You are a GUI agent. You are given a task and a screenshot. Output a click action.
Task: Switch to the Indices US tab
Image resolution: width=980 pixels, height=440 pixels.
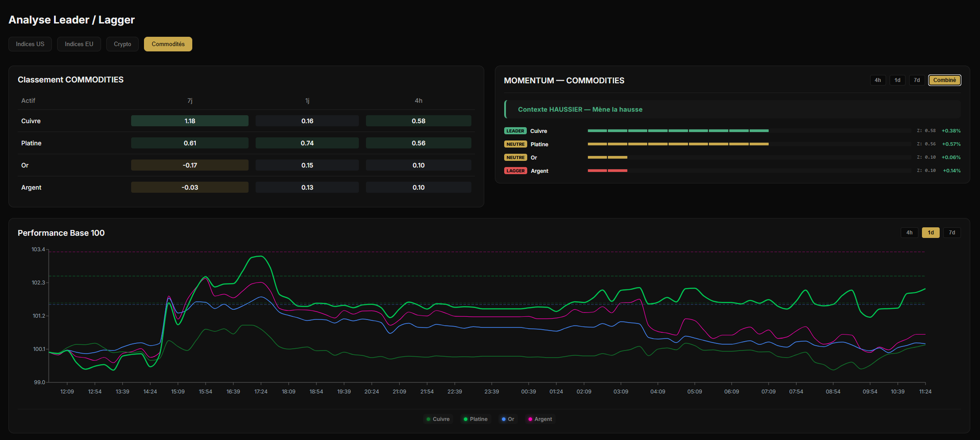tap(30, 44)
